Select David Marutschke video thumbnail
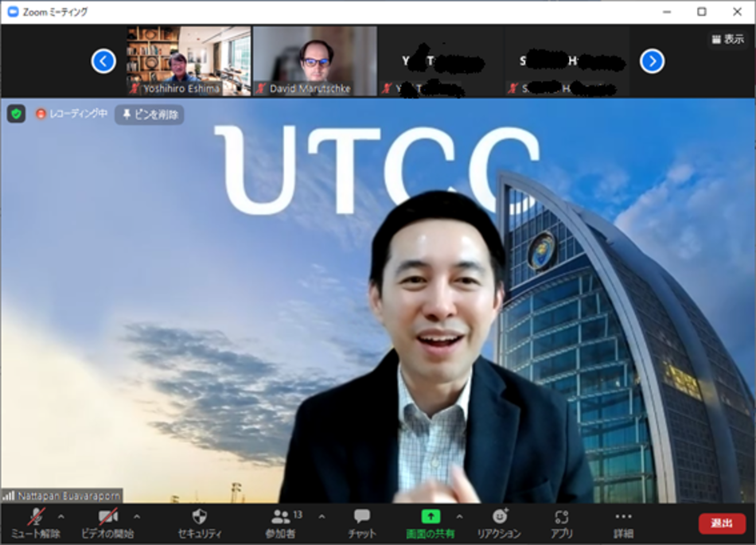Image resolution: width=756 pixels, height=545 pixels. click(315, 60)
